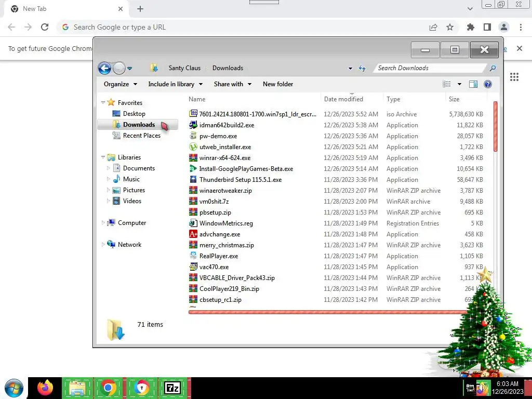Select utweb_installer.exe uTorrent icon
The height and width of the screenshot is (399, 532).
point(193,147)
